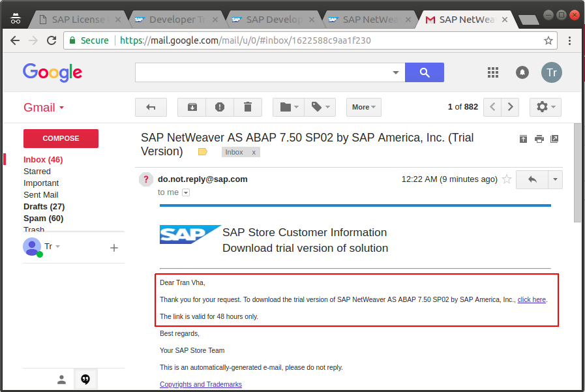
Task: Close the SAP License tab
Action: click(x=118, y=20)
